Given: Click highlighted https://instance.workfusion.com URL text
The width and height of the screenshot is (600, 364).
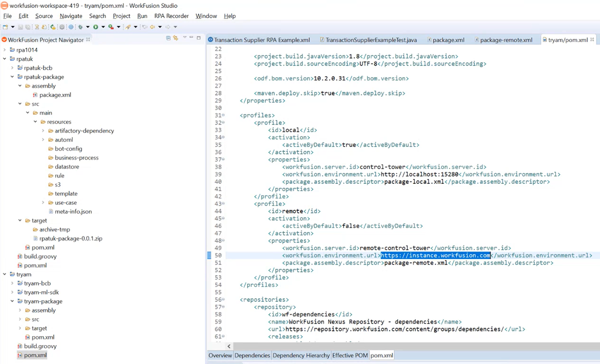Looking at the screenshot, I should [x=436, y=255].
